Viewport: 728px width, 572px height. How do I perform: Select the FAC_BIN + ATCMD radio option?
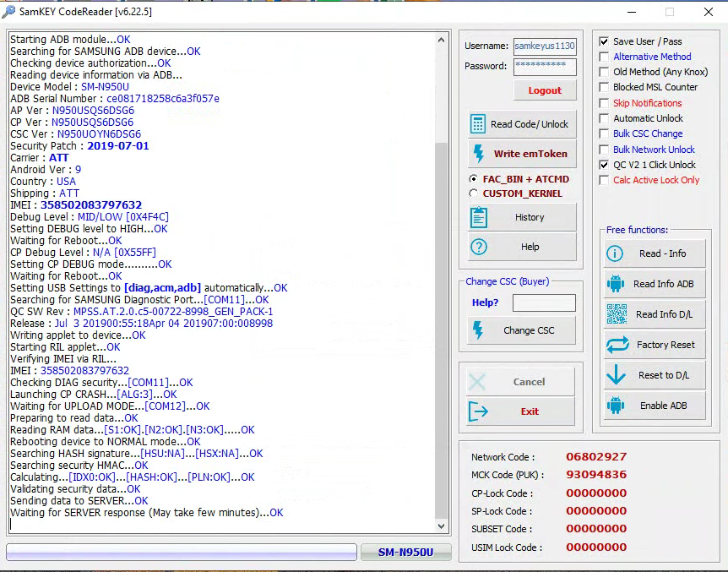coord(474,179)
